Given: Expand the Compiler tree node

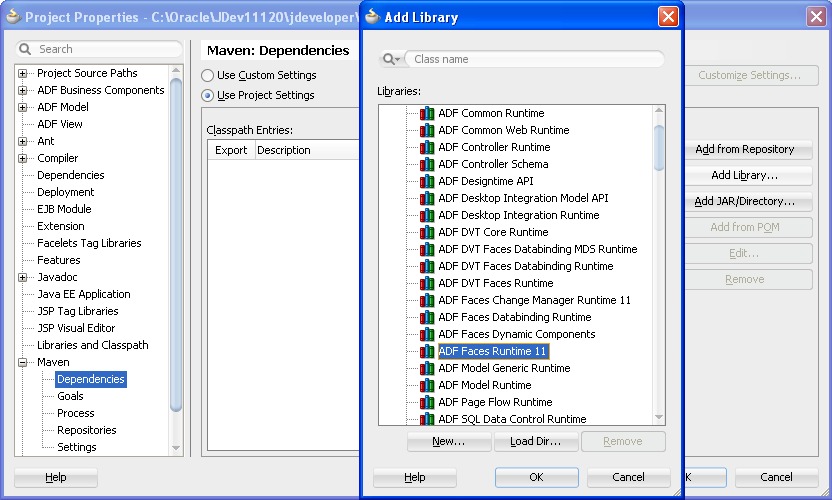Looking at the screenshot, I should 22,158.
